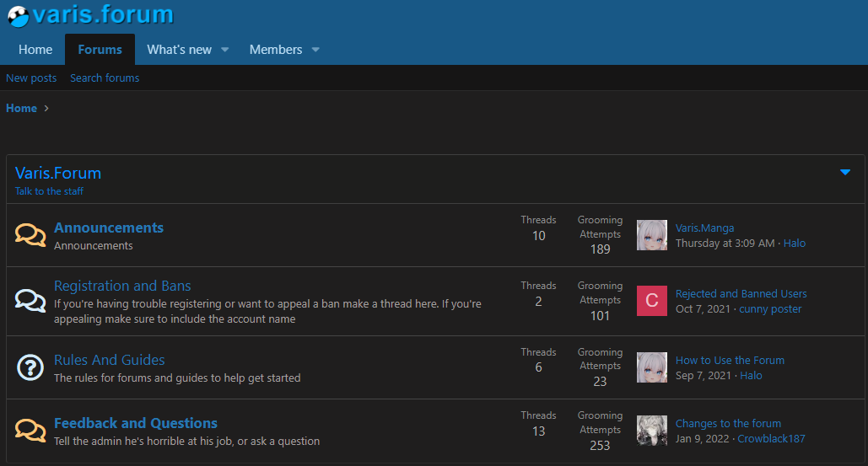Viewport: 868px width, 466px height.
Task: Open the New posts link
Action: 31,78
